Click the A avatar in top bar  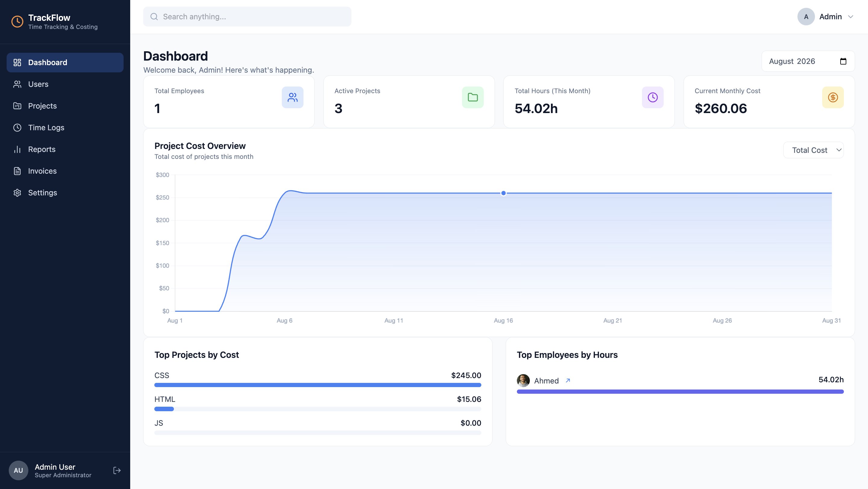point(806,17)
